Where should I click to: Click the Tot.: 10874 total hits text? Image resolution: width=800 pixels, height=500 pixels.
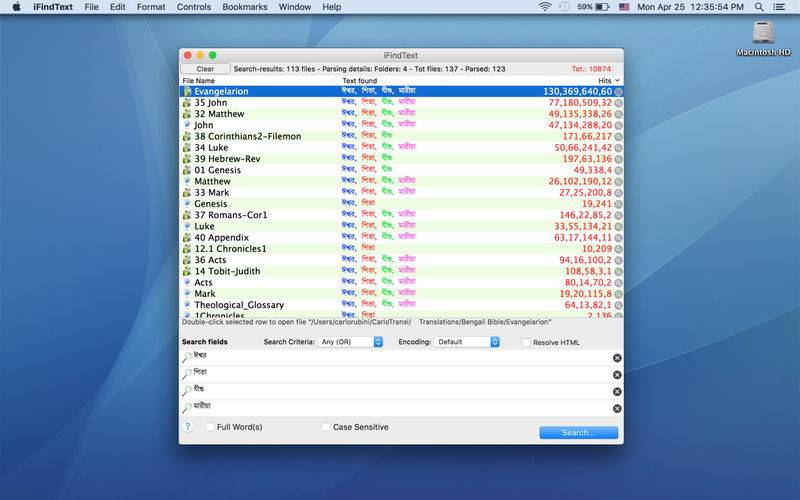(x=591, y=69)
